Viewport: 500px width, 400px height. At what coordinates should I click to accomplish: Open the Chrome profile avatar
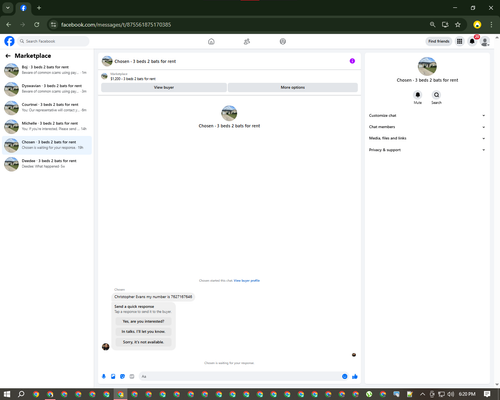point(477,24)
